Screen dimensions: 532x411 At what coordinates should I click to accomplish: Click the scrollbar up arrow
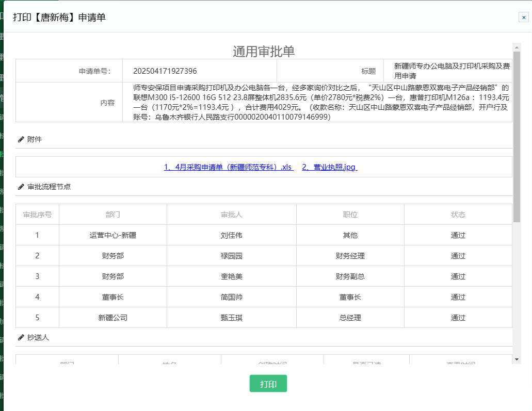(517, 47)
